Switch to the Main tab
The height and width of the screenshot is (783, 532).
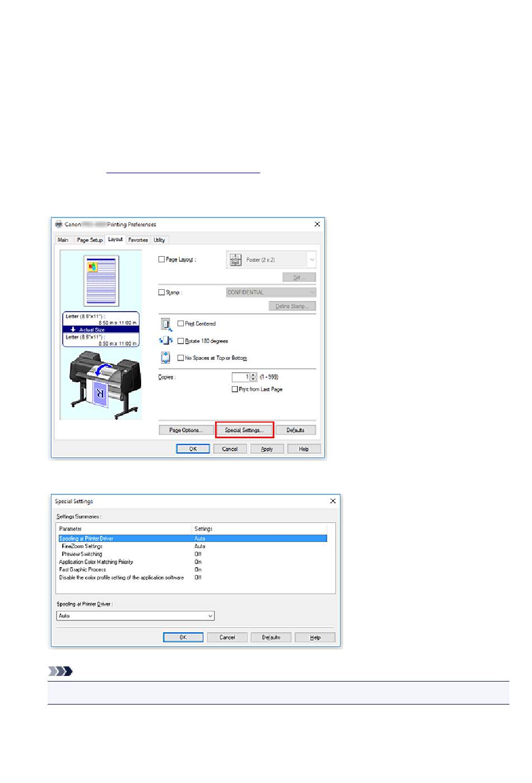63,240
